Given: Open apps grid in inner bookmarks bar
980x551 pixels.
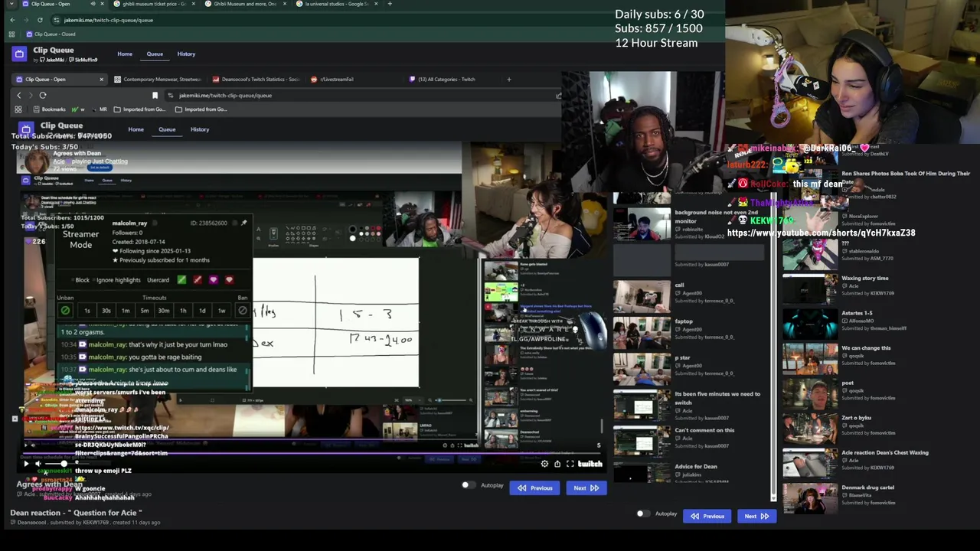Looking at the screenshot, I should click(x=18, y=109).
